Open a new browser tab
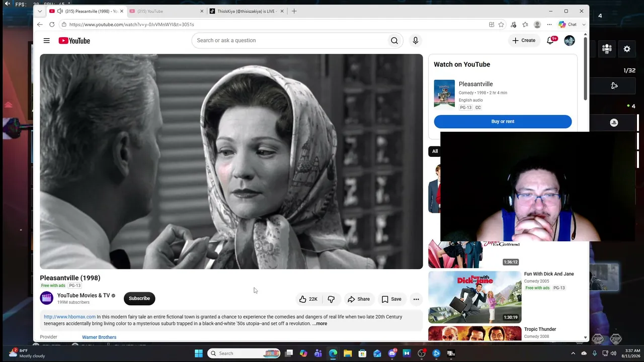Viewport: 644px width, 362px height. [x=294, y=11]
